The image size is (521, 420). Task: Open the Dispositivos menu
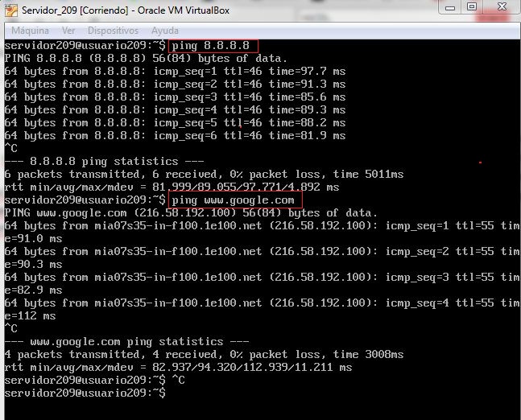113,31
